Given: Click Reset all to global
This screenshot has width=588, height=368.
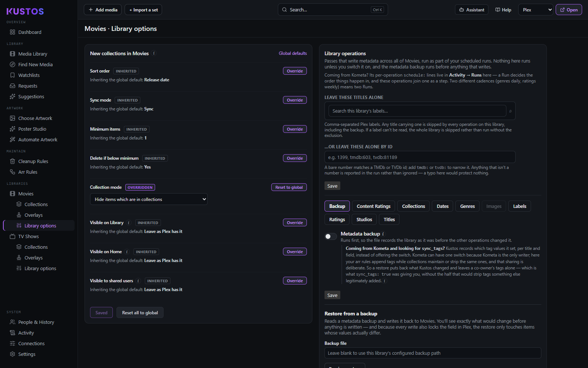Looking at the screenshot, I should (x=140, y=312).
